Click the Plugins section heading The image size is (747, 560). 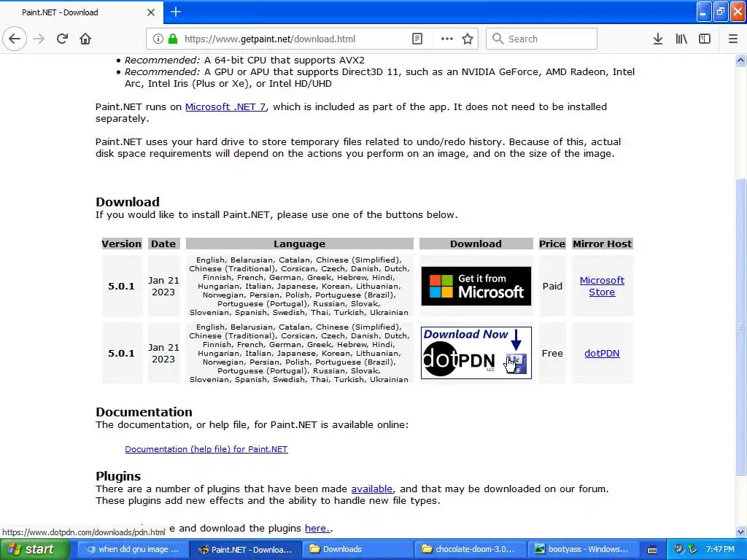tap(118, 476)
